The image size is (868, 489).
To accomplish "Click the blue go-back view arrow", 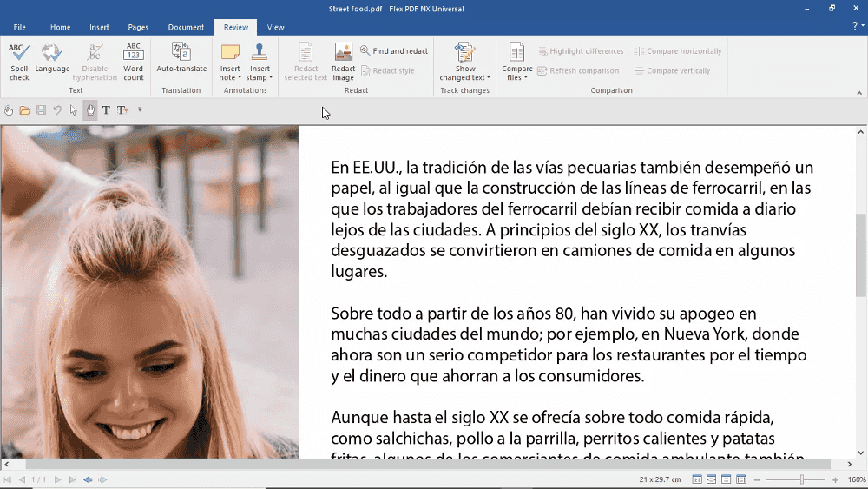I will 88,479.
